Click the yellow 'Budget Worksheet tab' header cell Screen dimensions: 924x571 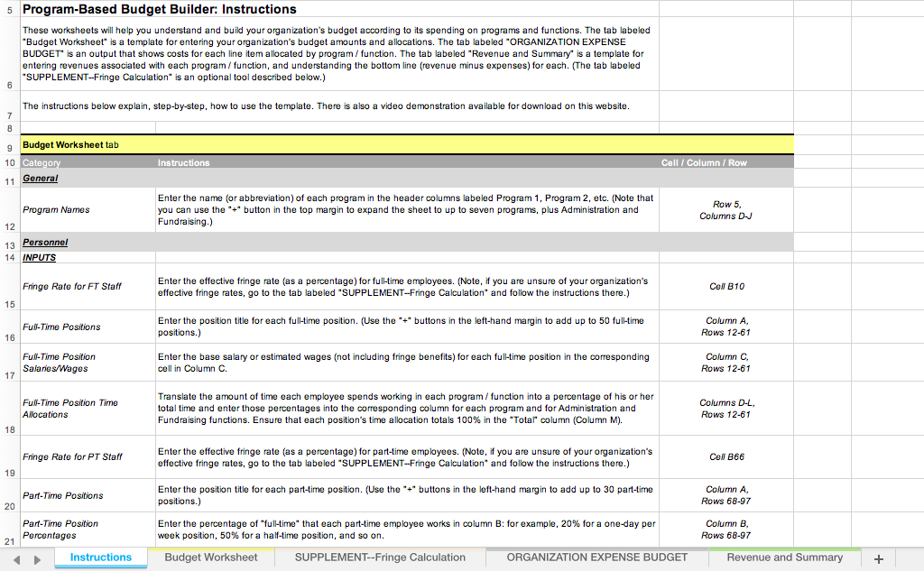pyautogui.click(x=406, y=144)
